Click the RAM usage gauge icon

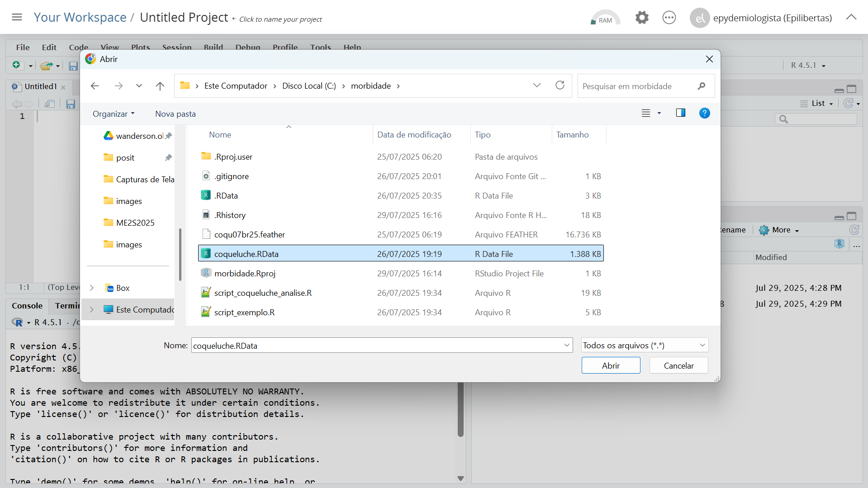tap(605, 18)
